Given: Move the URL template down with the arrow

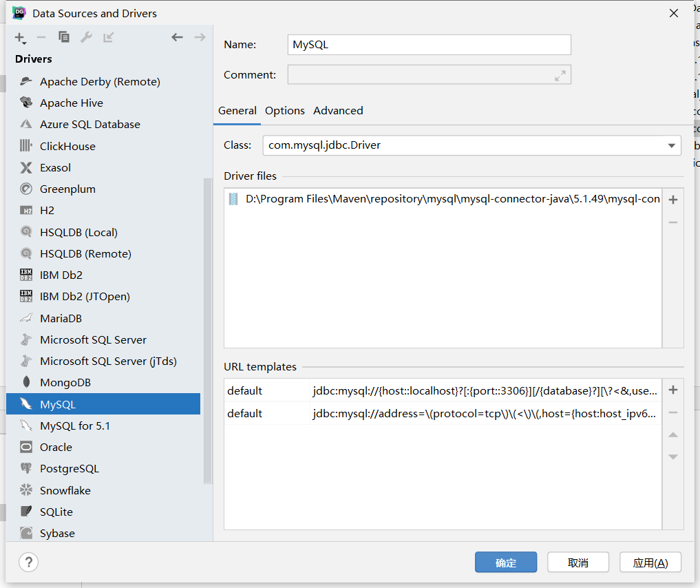Looking at the screenshot, I should click(x=673, y=457).
